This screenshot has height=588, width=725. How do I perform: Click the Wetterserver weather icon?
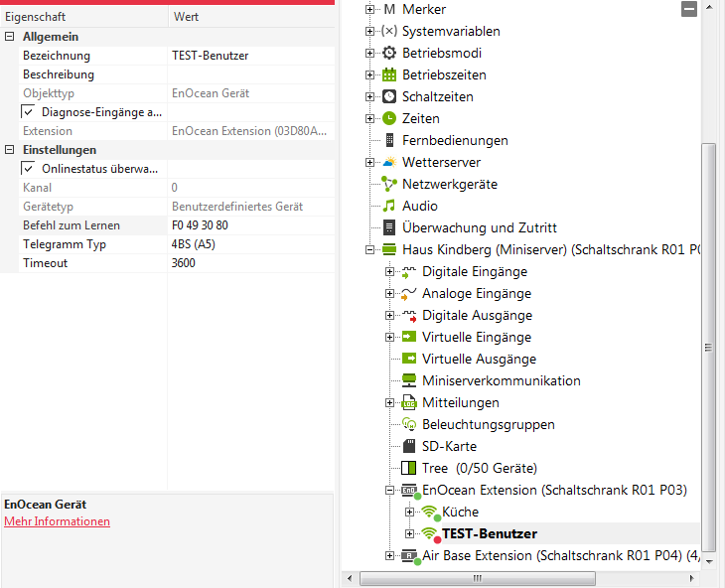point(389,162)
